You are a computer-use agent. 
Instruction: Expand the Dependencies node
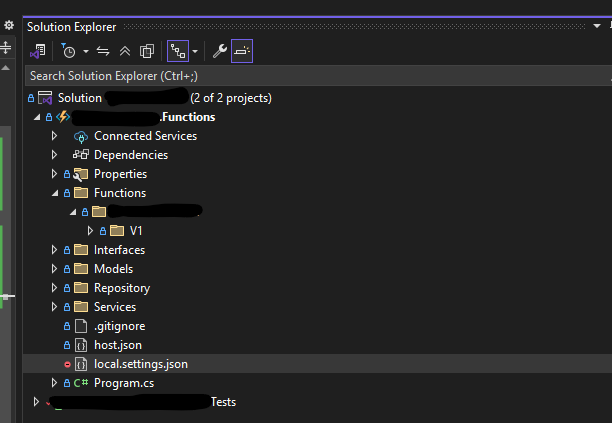[x=54, y=155]
